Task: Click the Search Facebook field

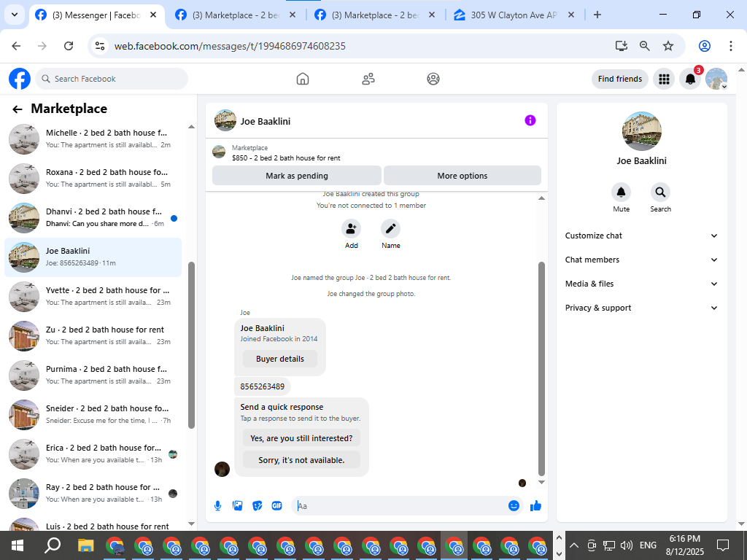Action: point(112,79)
